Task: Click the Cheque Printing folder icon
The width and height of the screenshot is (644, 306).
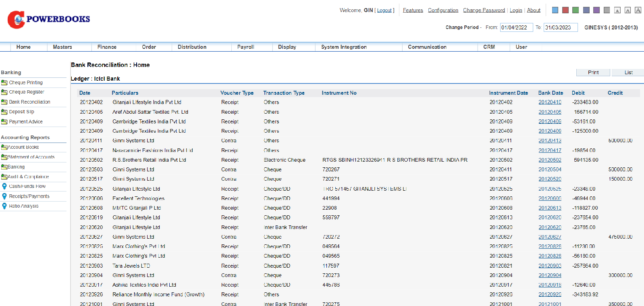Action: [x=4, y=83]
